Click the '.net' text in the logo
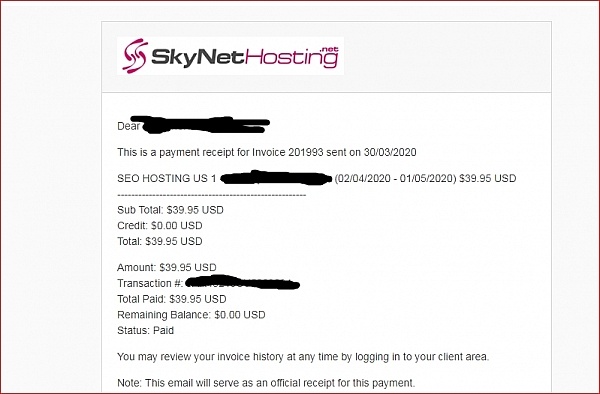Viewport: 600px width, 394px height. click(x=329, y=50)
